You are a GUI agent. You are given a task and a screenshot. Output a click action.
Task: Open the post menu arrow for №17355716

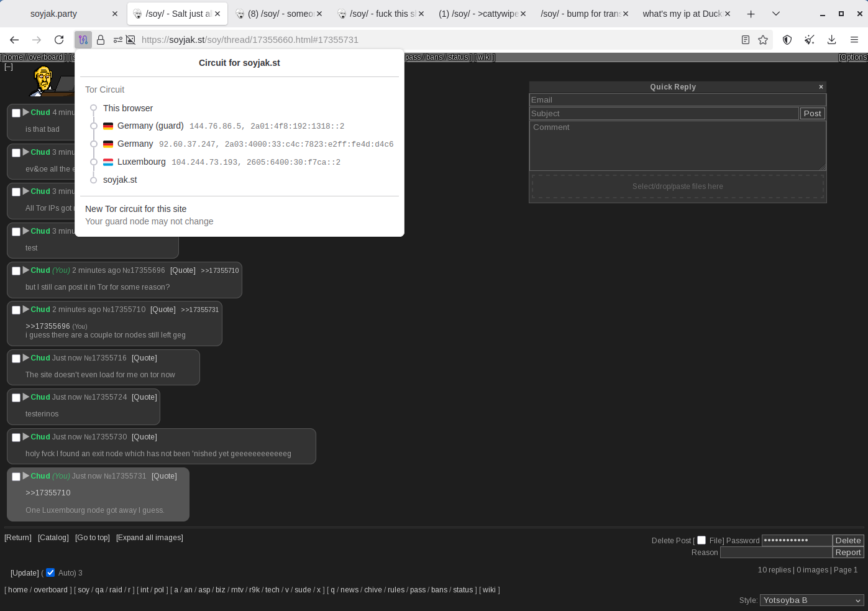(26, 358)
